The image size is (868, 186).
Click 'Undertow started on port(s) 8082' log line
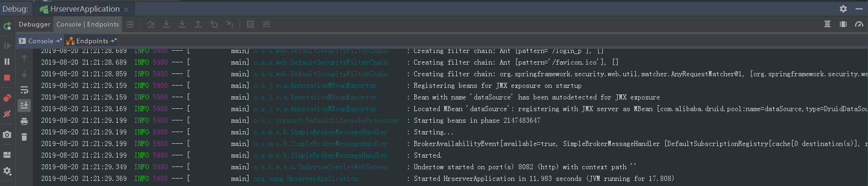click(x=525, y=167)
